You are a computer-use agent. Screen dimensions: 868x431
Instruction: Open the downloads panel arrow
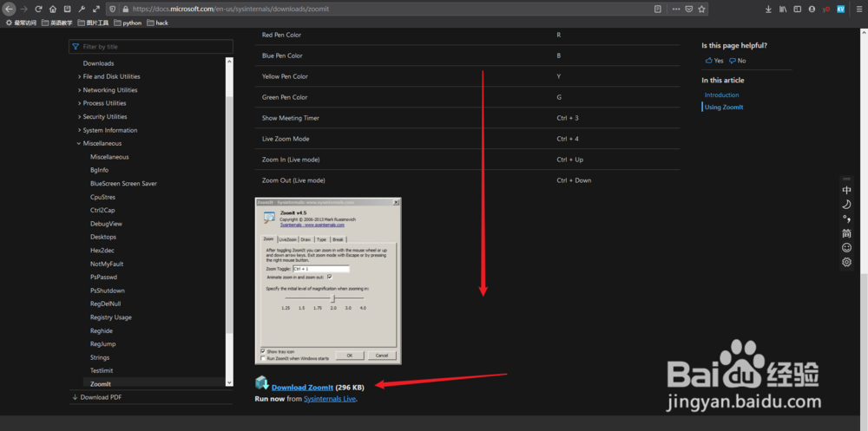coord(768,9)
